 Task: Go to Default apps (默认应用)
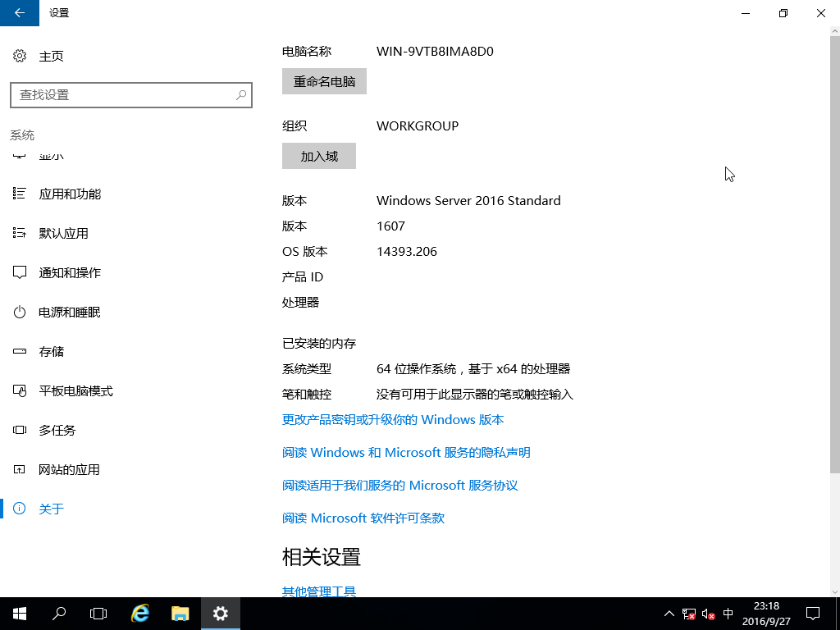click(x=63, y=234)
